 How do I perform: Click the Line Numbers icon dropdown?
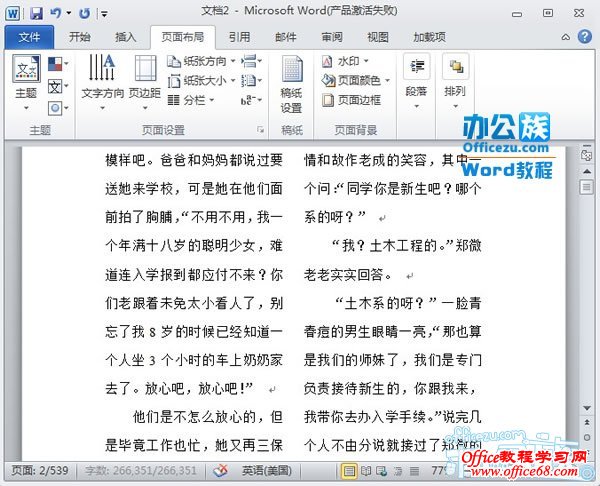(x=251, y=81)
